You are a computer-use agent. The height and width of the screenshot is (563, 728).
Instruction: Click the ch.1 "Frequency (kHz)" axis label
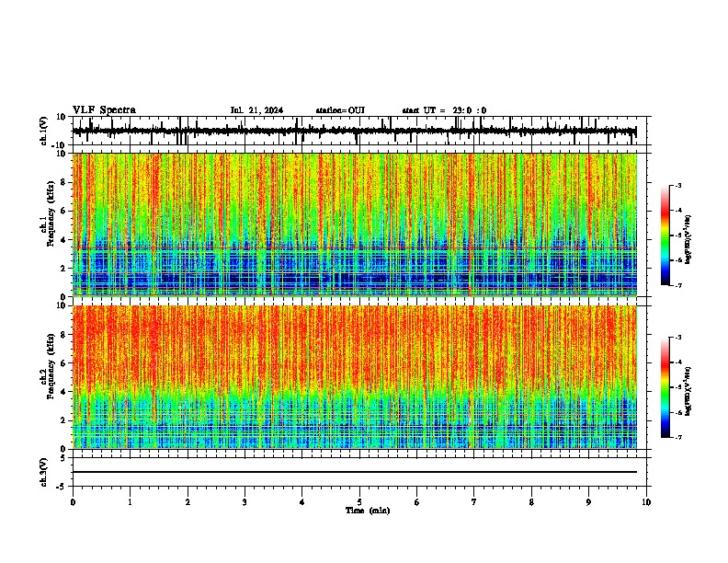tap(51, 213)
